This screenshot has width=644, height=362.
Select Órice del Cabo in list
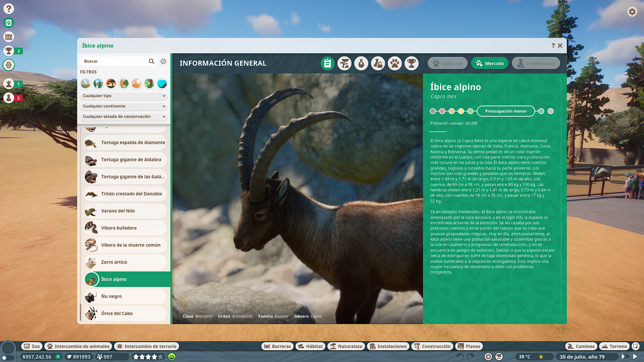coord(125,314)
